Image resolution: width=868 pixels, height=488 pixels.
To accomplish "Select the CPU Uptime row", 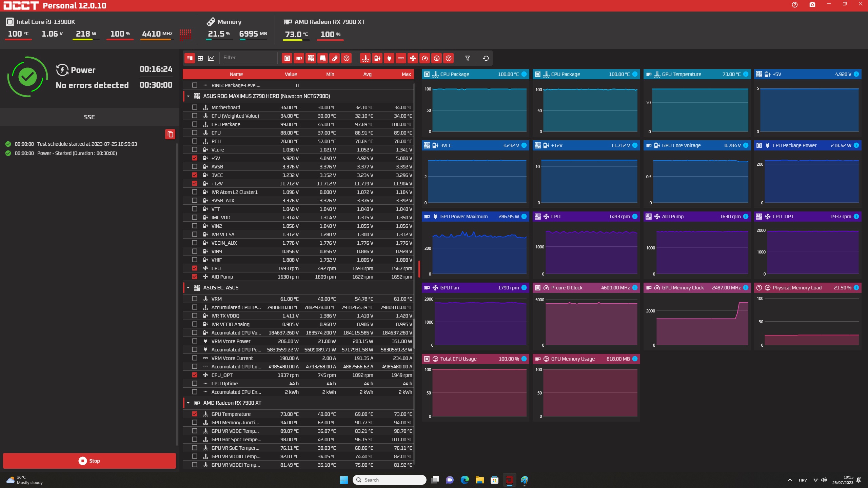I will click(x=298, y=383).
